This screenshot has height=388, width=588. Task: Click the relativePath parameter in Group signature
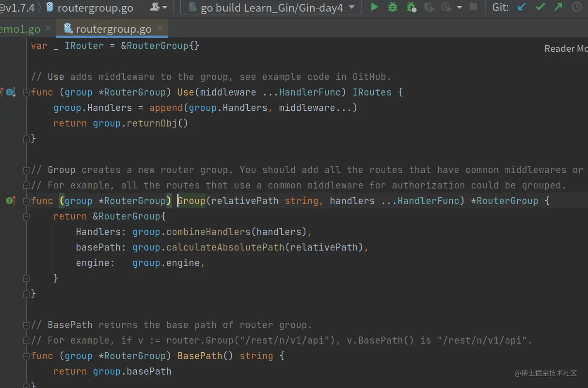tap(245, 201)
